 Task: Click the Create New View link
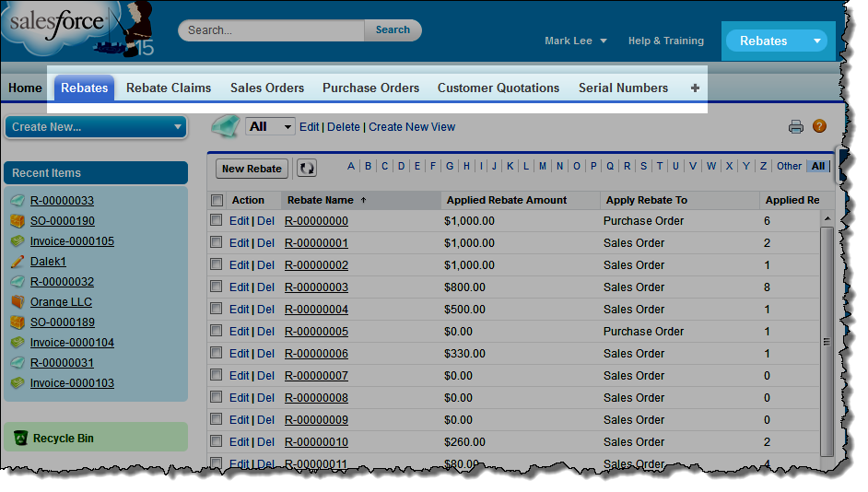coord(412,127)
